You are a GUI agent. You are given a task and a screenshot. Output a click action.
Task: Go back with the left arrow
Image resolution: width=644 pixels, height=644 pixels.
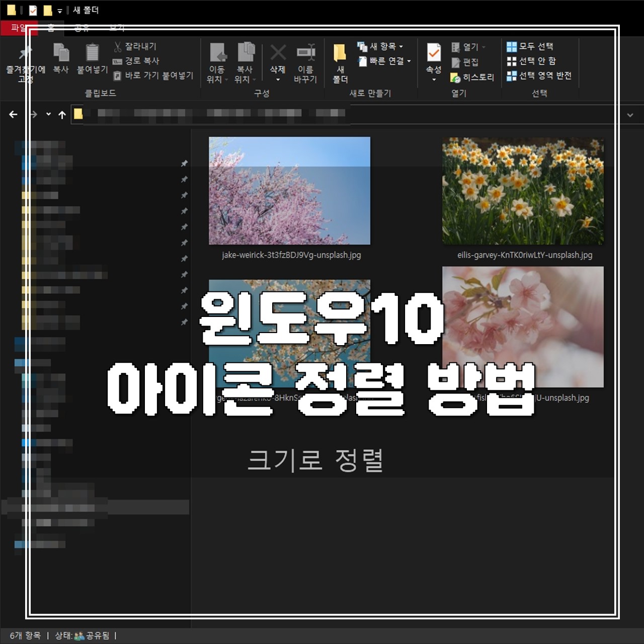(13, 115)
